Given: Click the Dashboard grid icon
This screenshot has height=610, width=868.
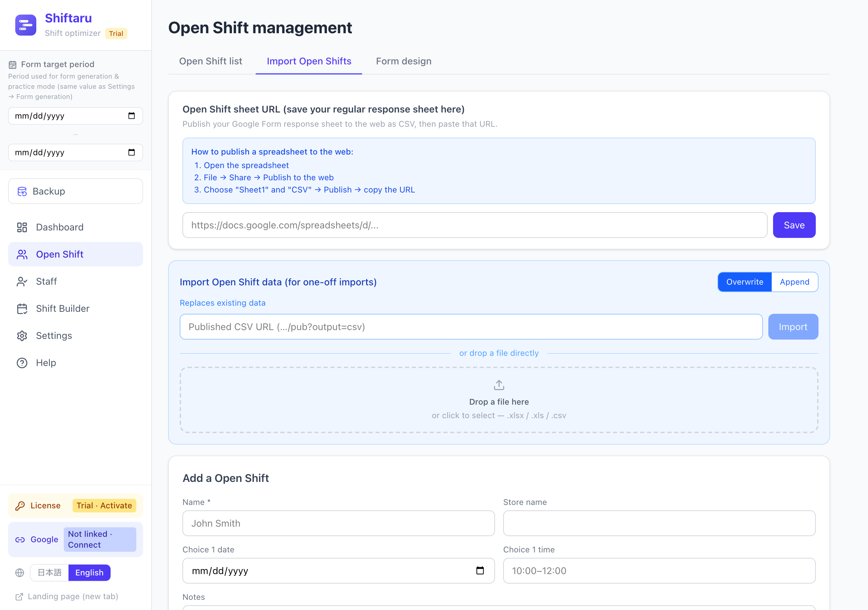Looking at the screenshot, I should coord(22,227).
